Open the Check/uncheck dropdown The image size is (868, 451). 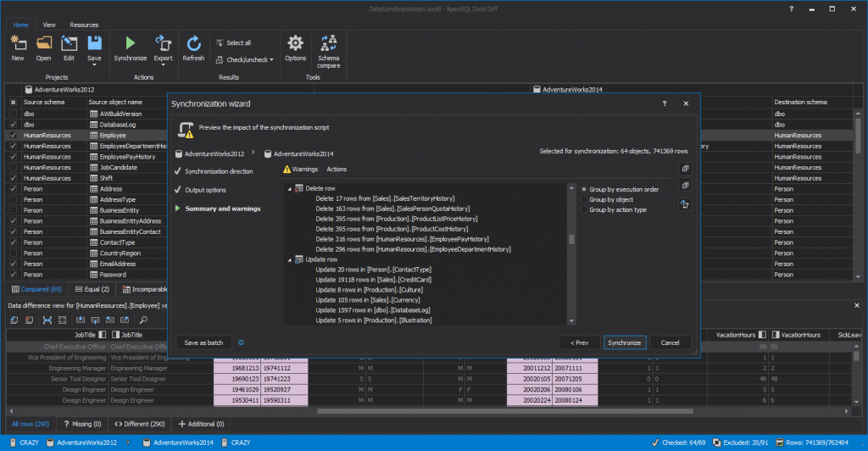[x=244, y=59]
